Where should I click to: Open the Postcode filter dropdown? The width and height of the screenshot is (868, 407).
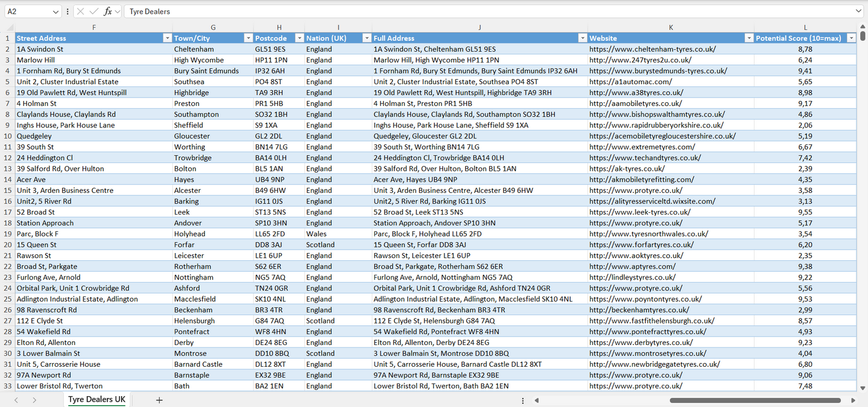[x=299, y=38]
